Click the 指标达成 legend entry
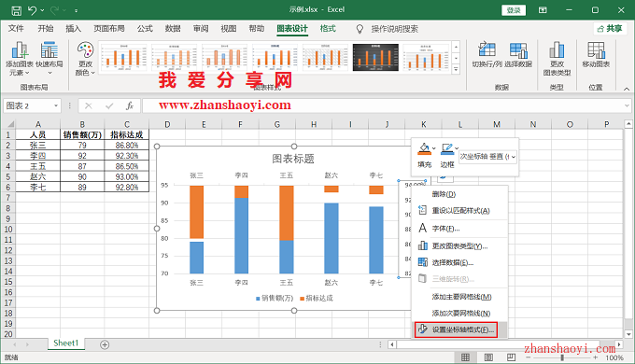635x364 pixels. pos(316,299)
